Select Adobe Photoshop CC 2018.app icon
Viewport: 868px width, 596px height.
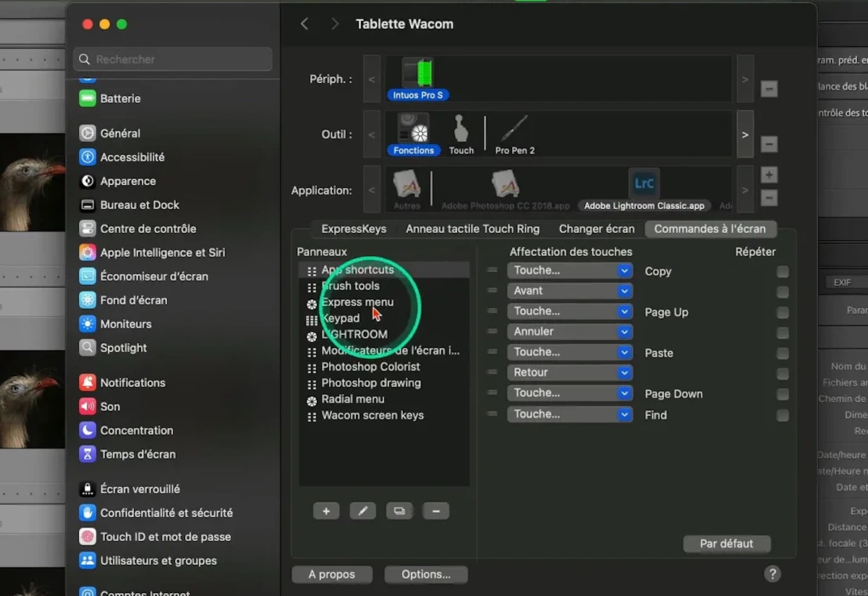pos(505,190)
